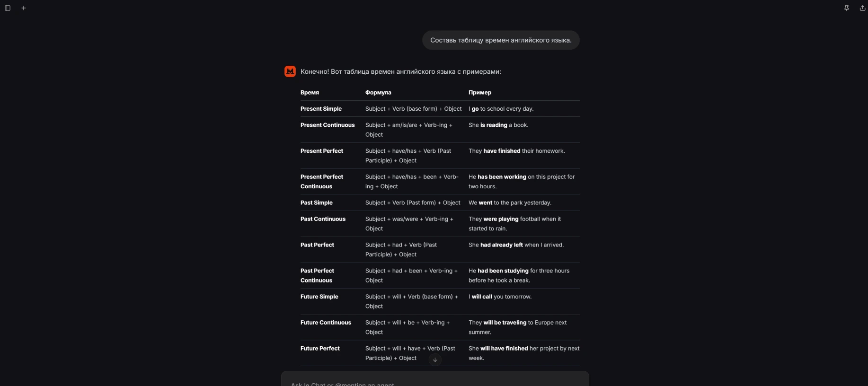
Task: Click example 'I will call you tomorrow'
Action: click(x=500, y=297)
